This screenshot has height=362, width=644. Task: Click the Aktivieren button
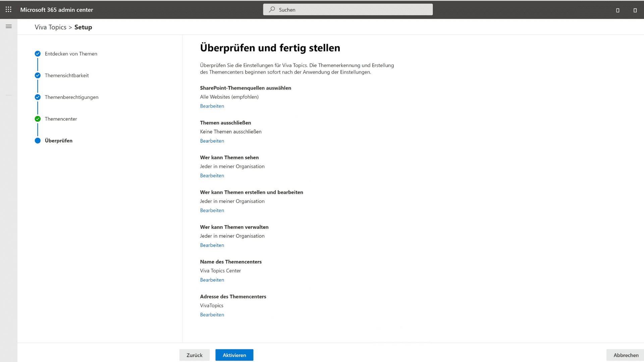click(234, 355)
